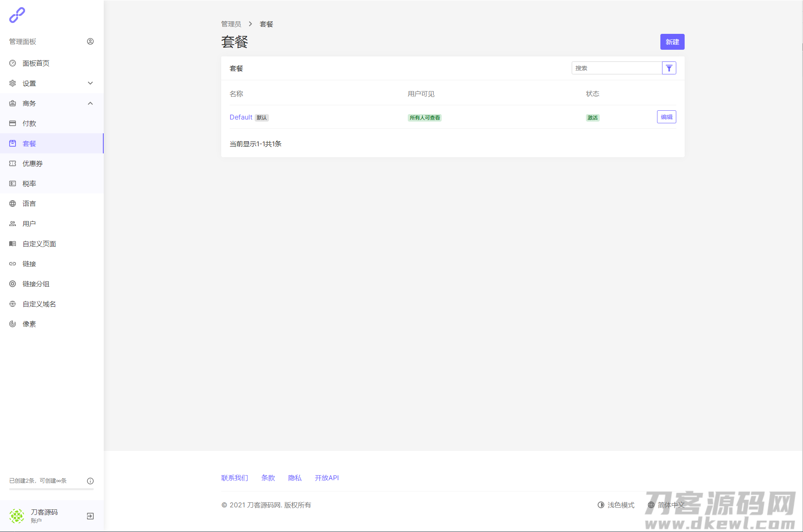Open 链接分组 link groups in sidebar
The image size is (803, 532).
click(x=36, y=284)
